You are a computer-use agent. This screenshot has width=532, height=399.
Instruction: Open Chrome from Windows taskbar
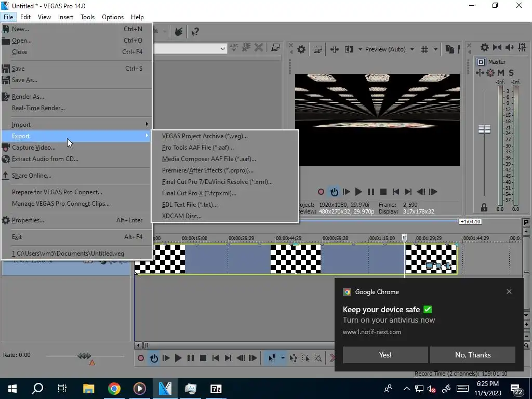114,389
